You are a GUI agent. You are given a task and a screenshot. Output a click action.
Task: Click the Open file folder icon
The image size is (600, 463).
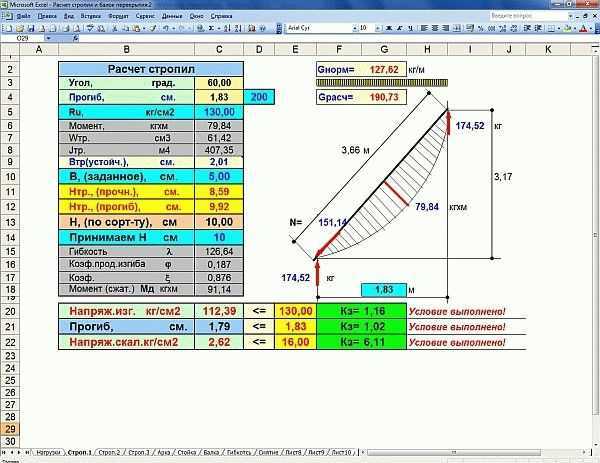coord(20,28)
